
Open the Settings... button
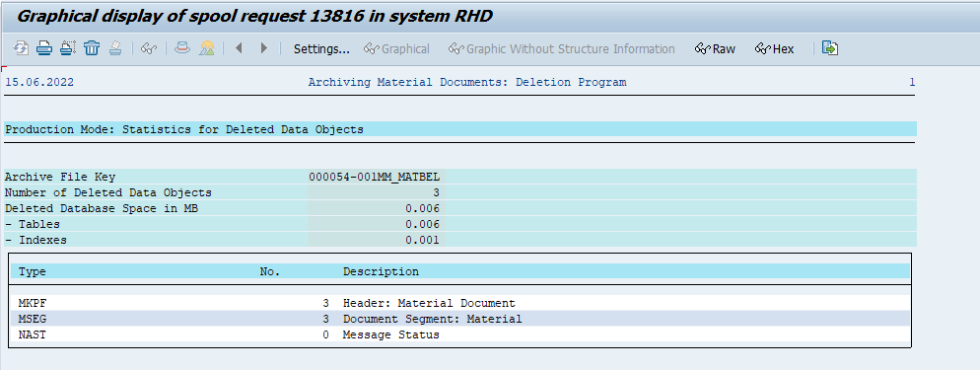321,48
